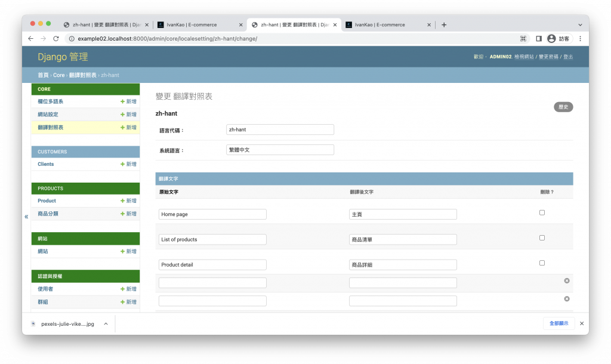Click 全部顯示 in downloads bar
The width and height of the screenshot is (611, 364).
pyautogui.click(x=558, y=323)
